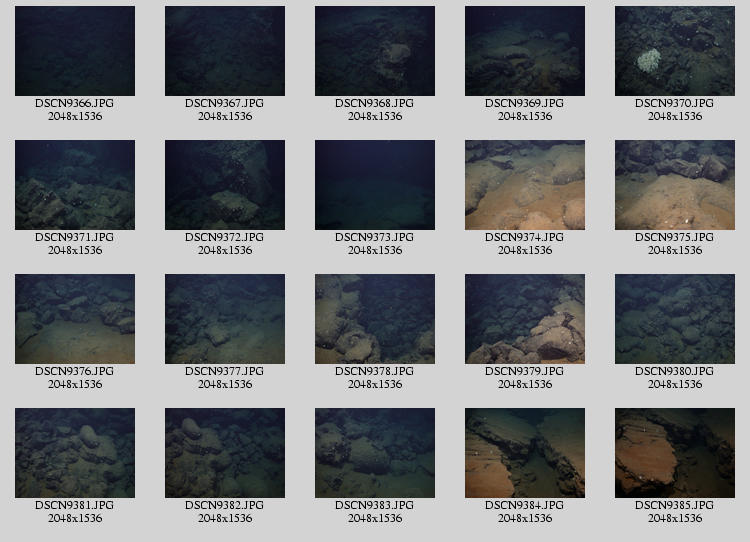Open the DSCN9366.JPG thumbnail image
The width and height of the screenshot is (750, 542).
click(x=75, y=51)
